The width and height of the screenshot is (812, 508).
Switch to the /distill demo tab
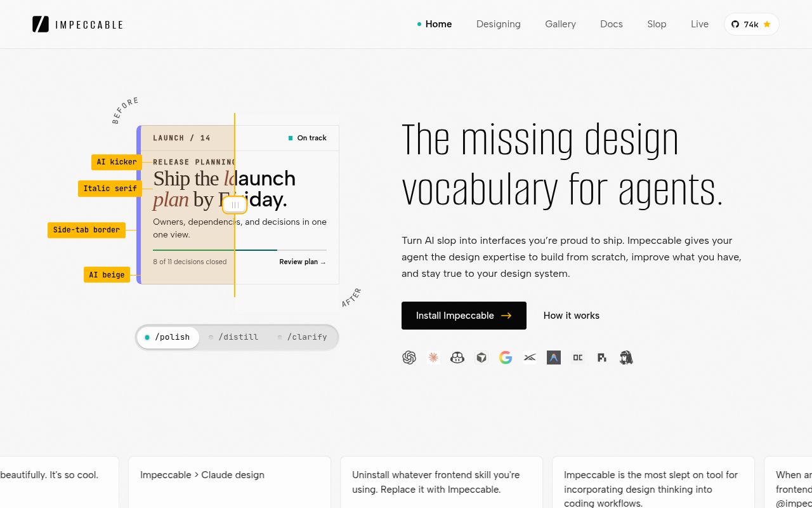233,337
